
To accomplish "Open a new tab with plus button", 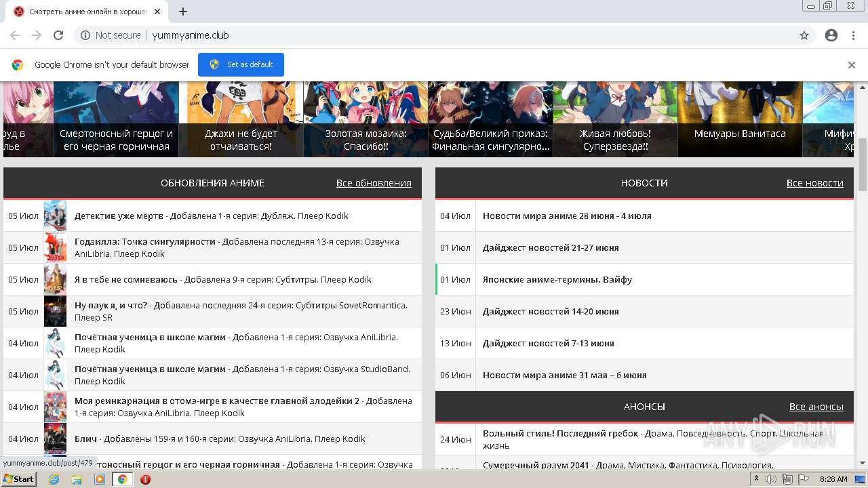I will (x=183, y=12).
